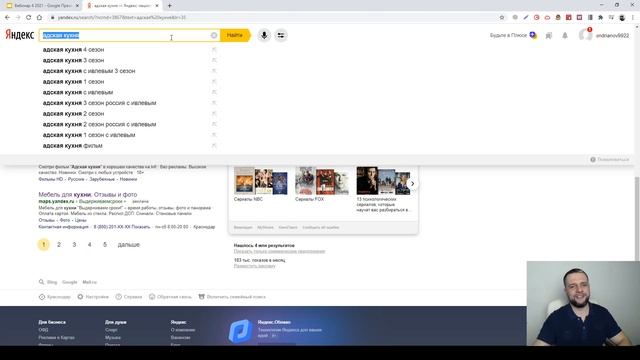Open a new browser tab with plus
640x360 pixels.
click(169, 6)
